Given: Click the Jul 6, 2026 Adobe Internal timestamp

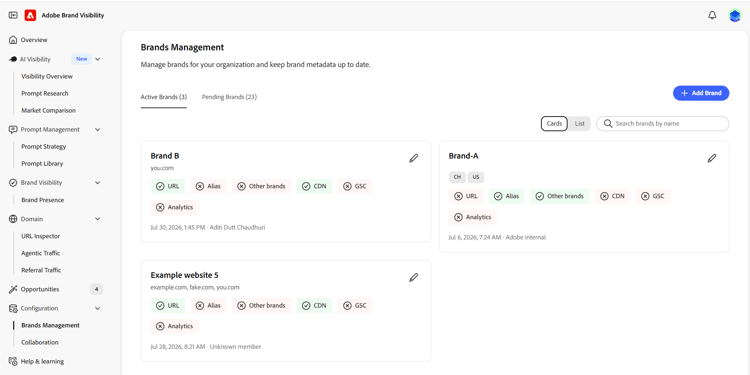Looking at the screenshot, I should pyautogui.click(x=497, y=238).
